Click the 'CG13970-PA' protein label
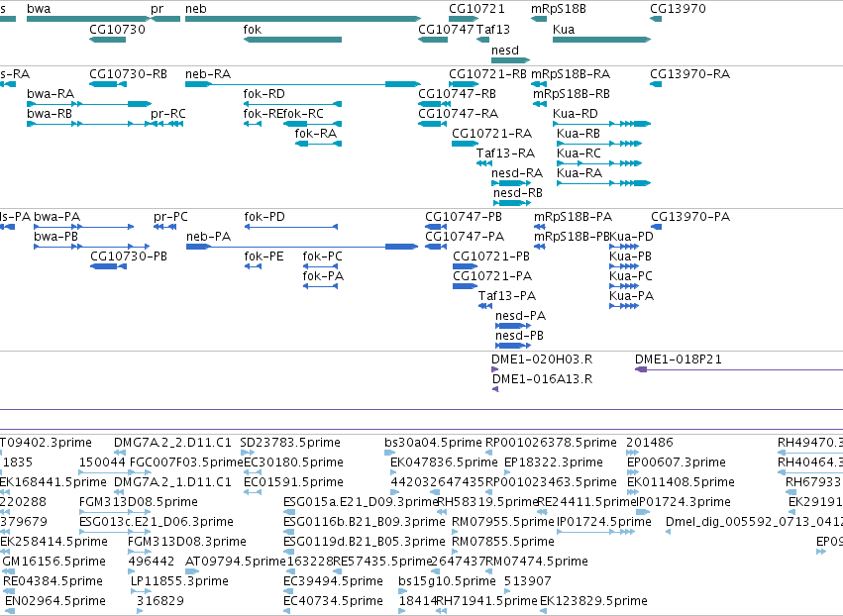The width and height of the screenshot is (843, 616). pyautogui.click(x=690, y=217)
